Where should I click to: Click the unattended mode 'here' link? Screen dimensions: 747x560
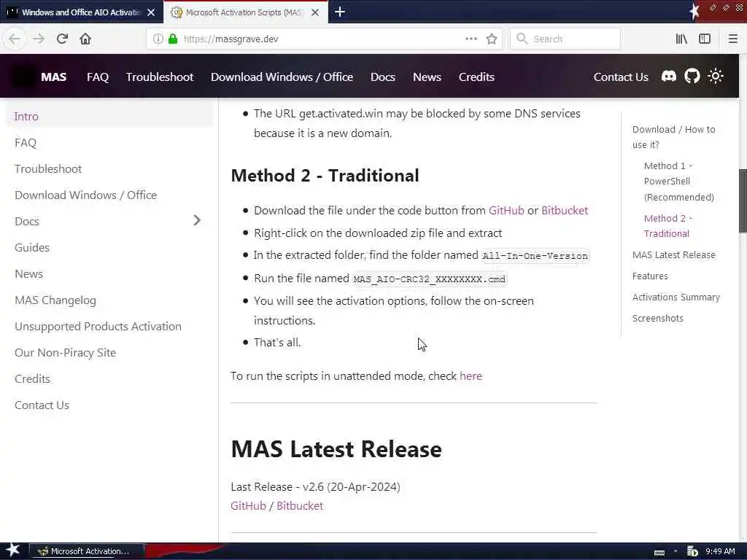[471, 376]
